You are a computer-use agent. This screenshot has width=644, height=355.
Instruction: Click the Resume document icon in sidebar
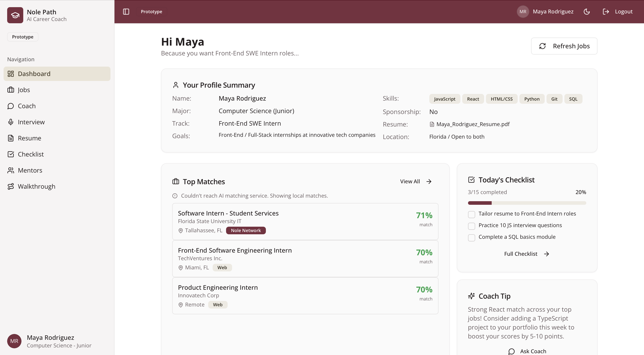[x=11, y=138]
